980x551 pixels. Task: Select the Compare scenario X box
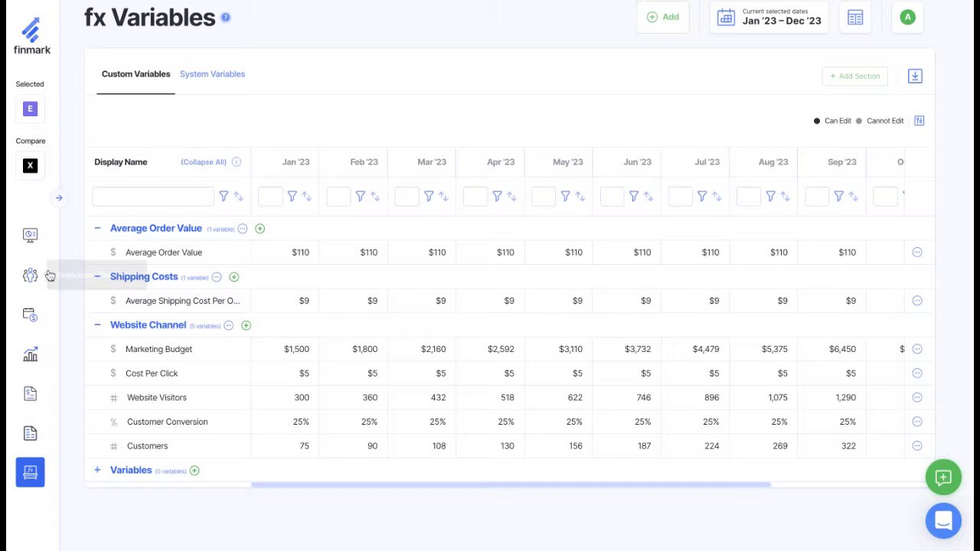click(x=30, y=166)
